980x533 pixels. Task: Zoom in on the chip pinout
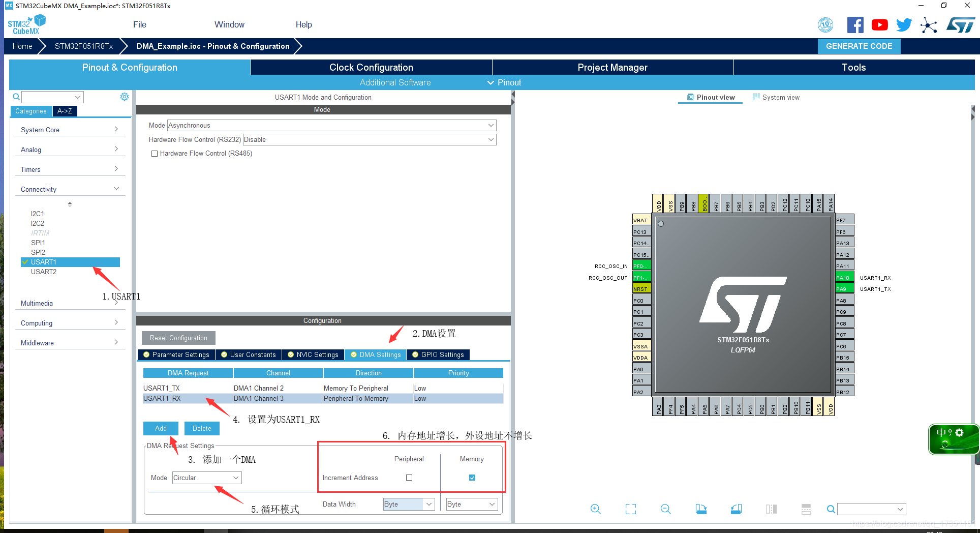(x=596, y=509)
